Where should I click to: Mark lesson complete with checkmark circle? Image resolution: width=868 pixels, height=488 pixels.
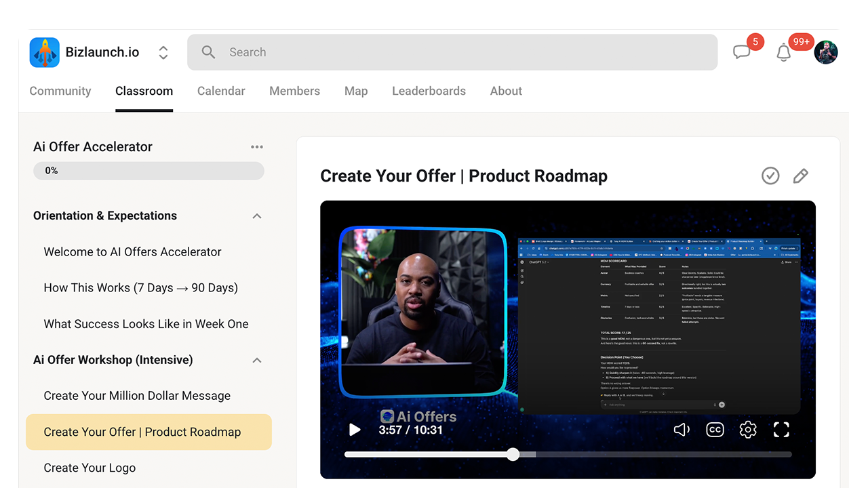coord(770,176)
